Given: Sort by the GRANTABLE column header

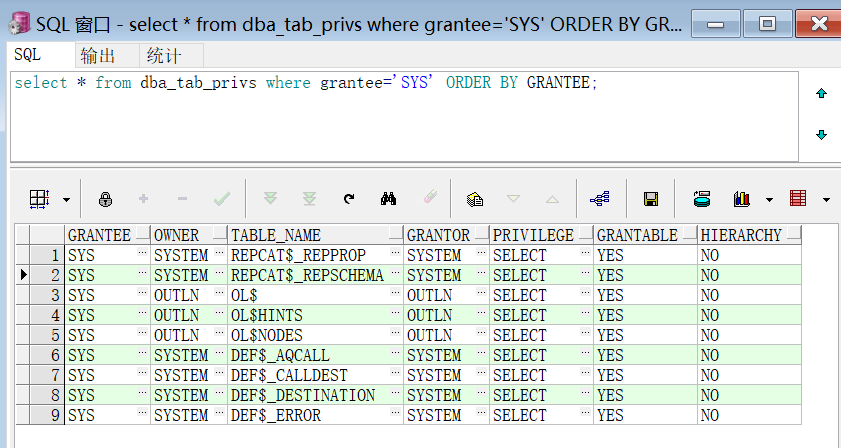Looking at the screenshot, I should tap(645, 235).
